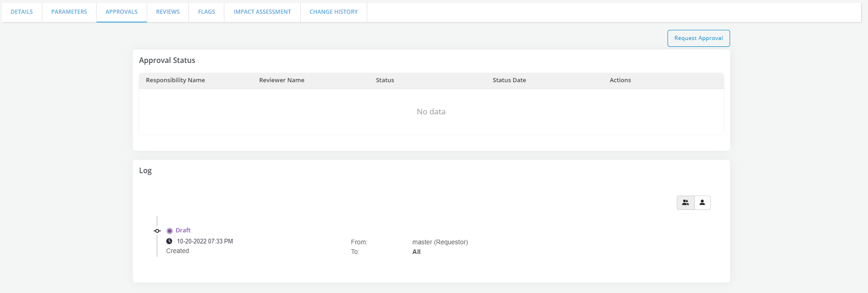This screenshot has height=293, width=868.
Task: Click the clock icon beside the log timestamp
Action: pyautogui.click(x=169, y=241)
